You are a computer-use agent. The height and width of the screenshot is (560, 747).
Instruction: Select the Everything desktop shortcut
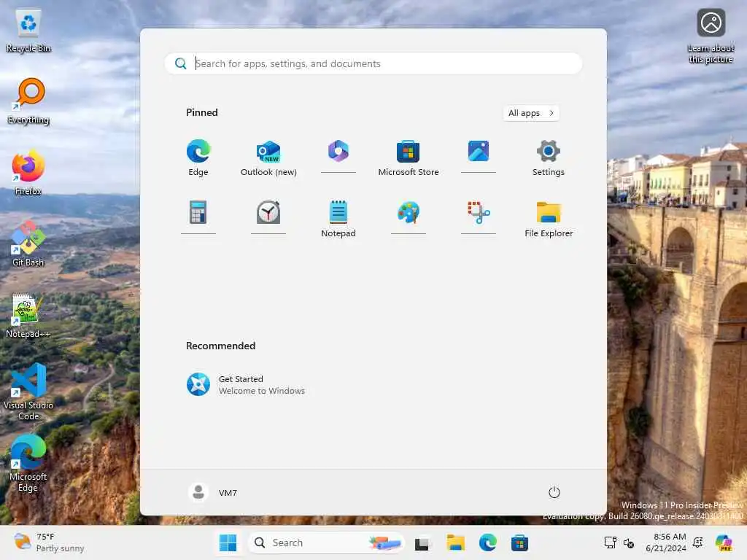(28, 101)
